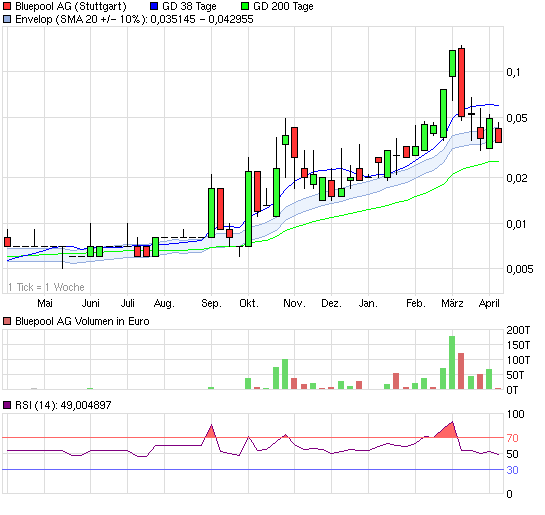Click the 0,005 price axis label
Image resolution: width=545 pixels, height=515 pixels.
[x=520, y=269]
